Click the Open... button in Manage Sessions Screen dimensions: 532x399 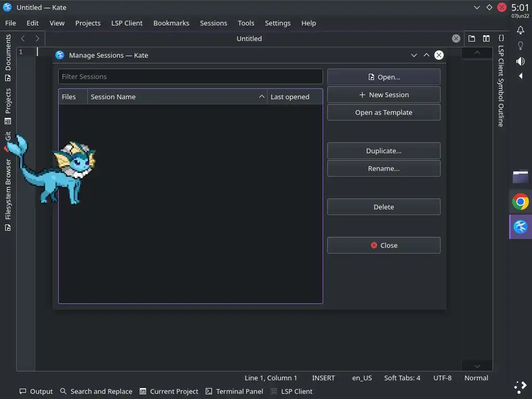click(x=384, y=77)
